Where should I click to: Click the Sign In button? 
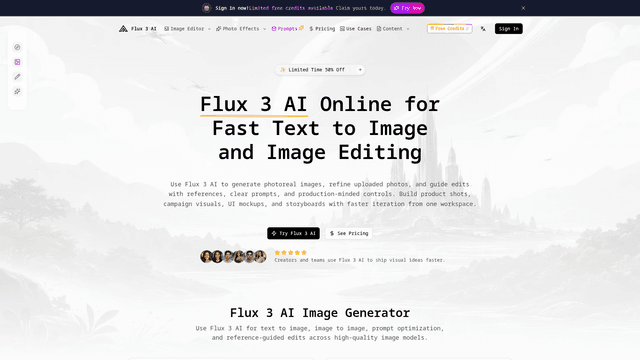pos(509,29)
